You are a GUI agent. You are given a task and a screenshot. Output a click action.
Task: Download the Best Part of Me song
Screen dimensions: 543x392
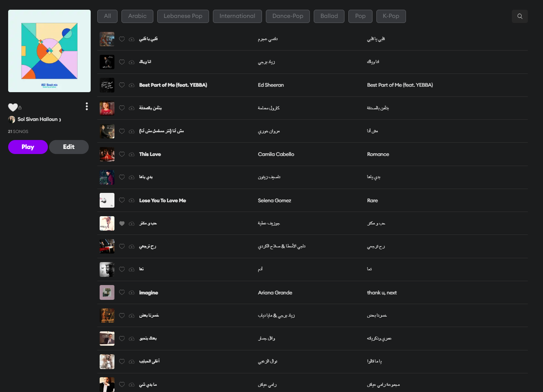[x=132, y=85]
